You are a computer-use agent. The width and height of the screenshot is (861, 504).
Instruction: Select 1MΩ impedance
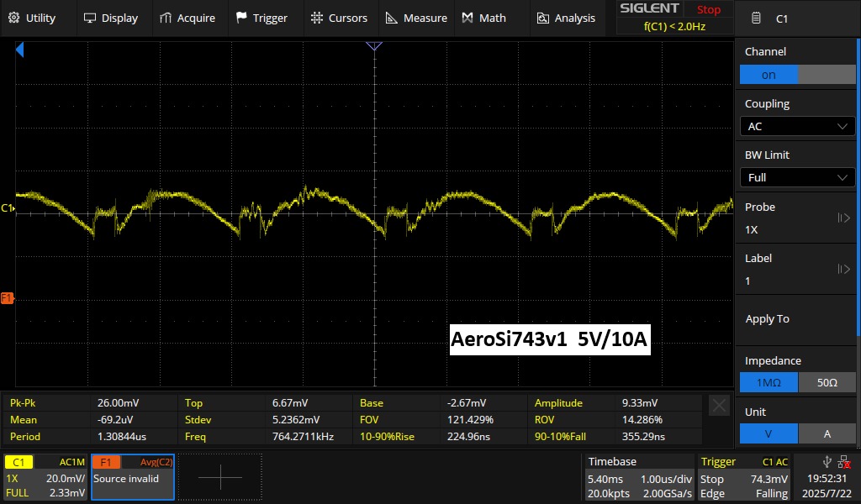[769, 382]
